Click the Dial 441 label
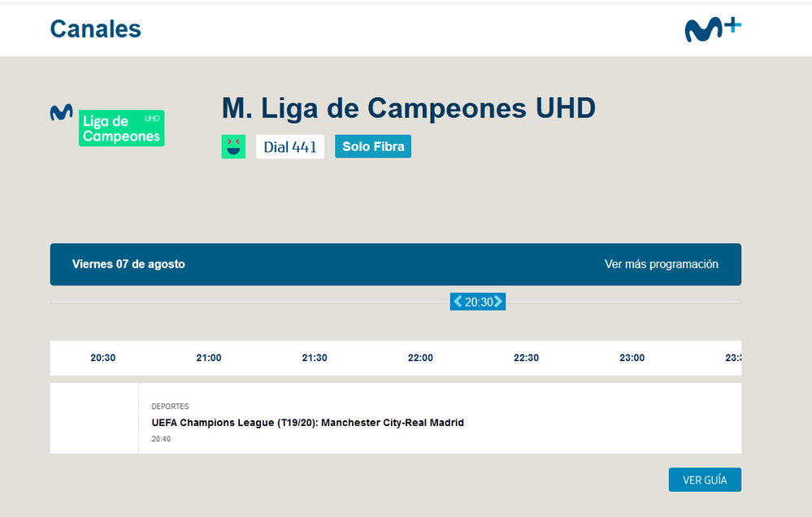This screenshot has width=812, height=517. click(x=290, y=146)
